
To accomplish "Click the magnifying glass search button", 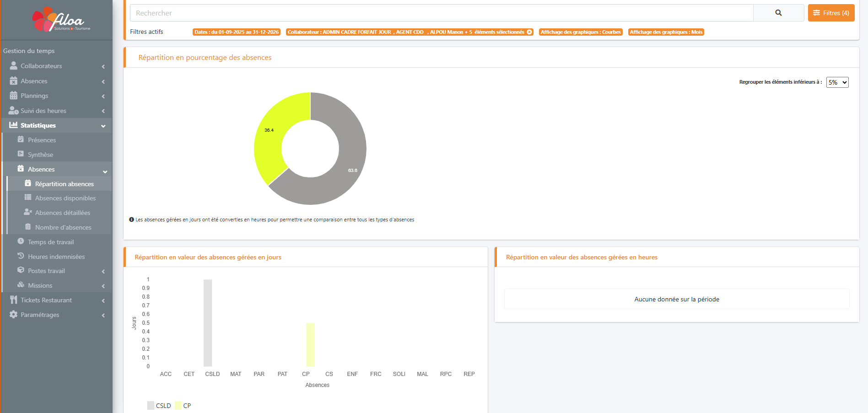I will pyautogui.click(x=778, y=13).
